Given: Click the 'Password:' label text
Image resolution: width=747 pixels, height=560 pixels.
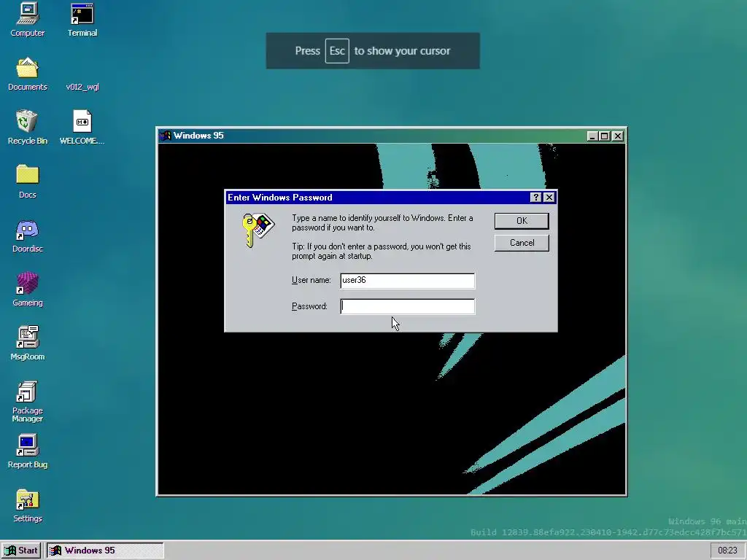Looking at the screenshot, I should click(309, 306).
